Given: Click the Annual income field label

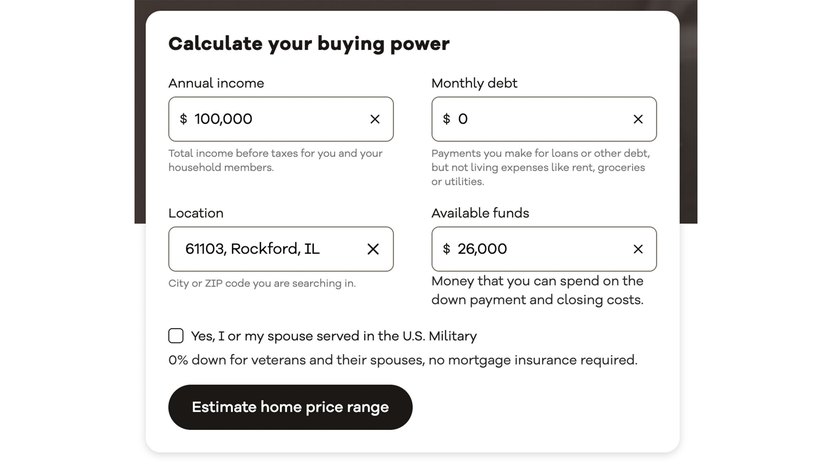Looking at the screenshot, I should (x=216, y=84).
